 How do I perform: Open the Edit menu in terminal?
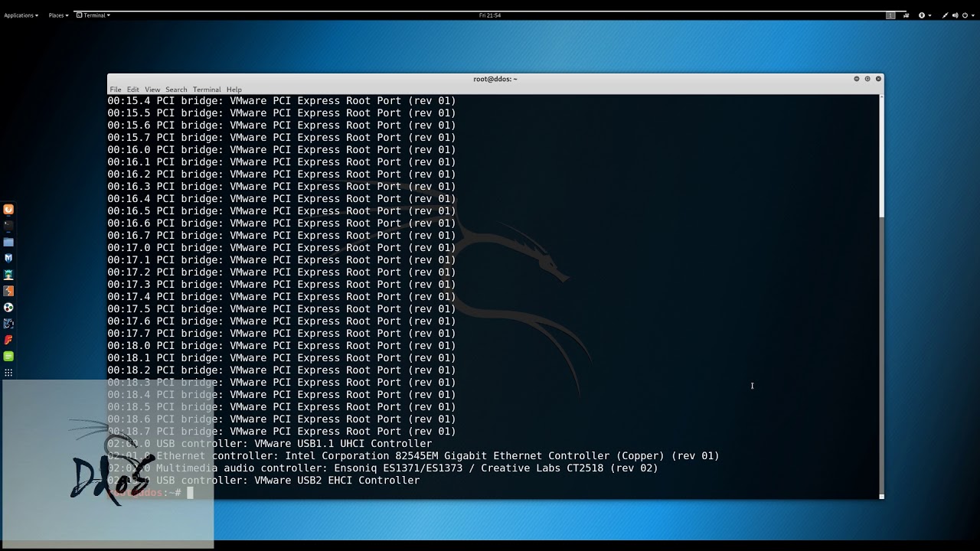133,90
